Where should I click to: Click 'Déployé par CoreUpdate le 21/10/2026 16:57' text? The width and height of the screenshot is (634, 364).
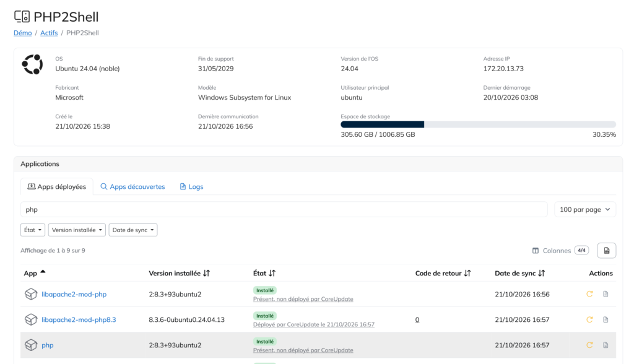click(x=314, y=324)
